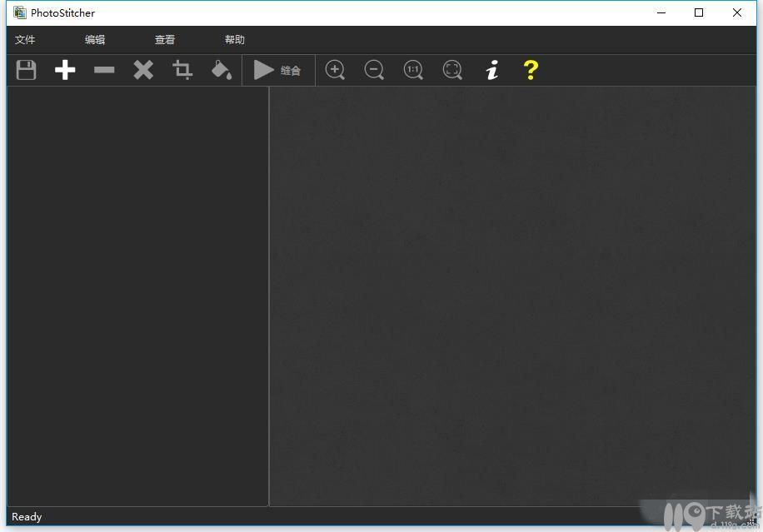
Task: Select the Crop tool icon
Action: (x=182, y=70)
